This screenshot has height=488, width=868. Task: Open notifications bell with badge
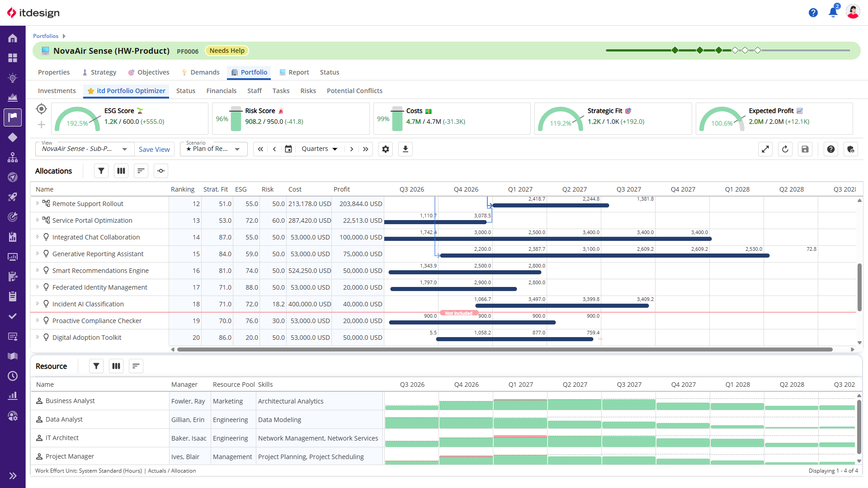click(833, 12)
